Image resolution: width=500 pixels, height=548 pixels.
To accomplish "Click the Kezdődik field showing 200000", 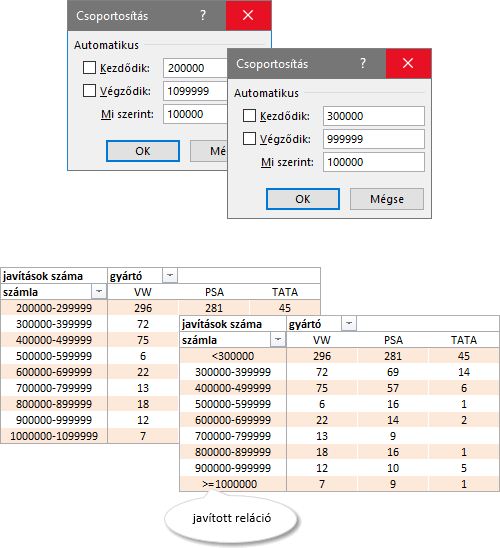I will (x=195, y=68).
